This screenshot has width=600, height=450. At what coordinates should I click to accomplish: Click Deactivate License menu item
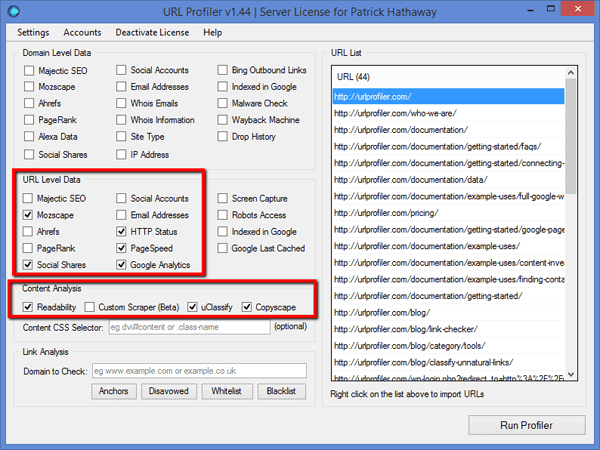[x=152, y=33]
